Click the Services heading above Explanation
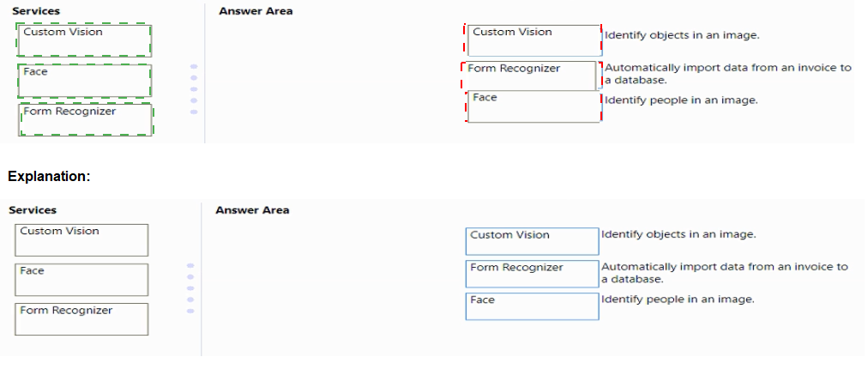Screen dimensions: 868x369 35,11
